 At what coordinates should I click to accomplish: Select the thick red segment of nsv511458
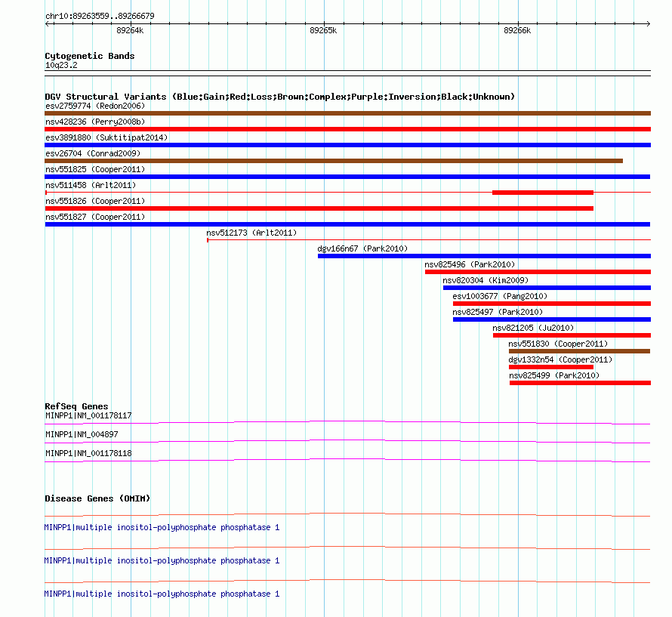pos(543,193)
